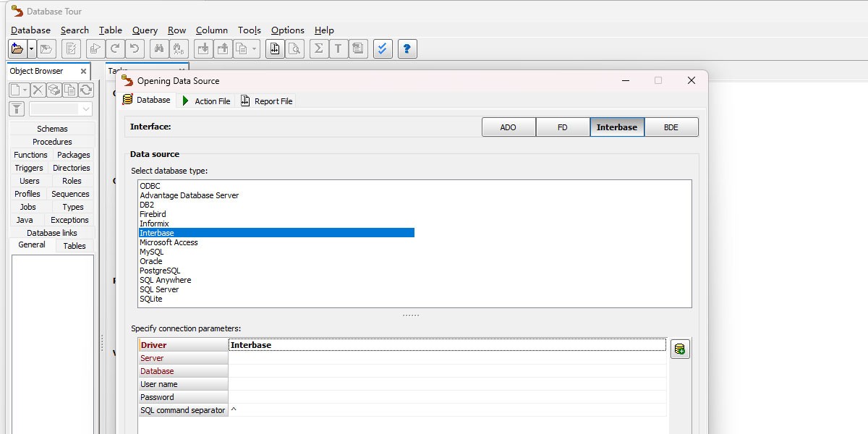Image resolution: width=868 pixels, height=434 pixels.
Task: Click the clockwise redo arrow toolbar icon
Action: (114, 49)
